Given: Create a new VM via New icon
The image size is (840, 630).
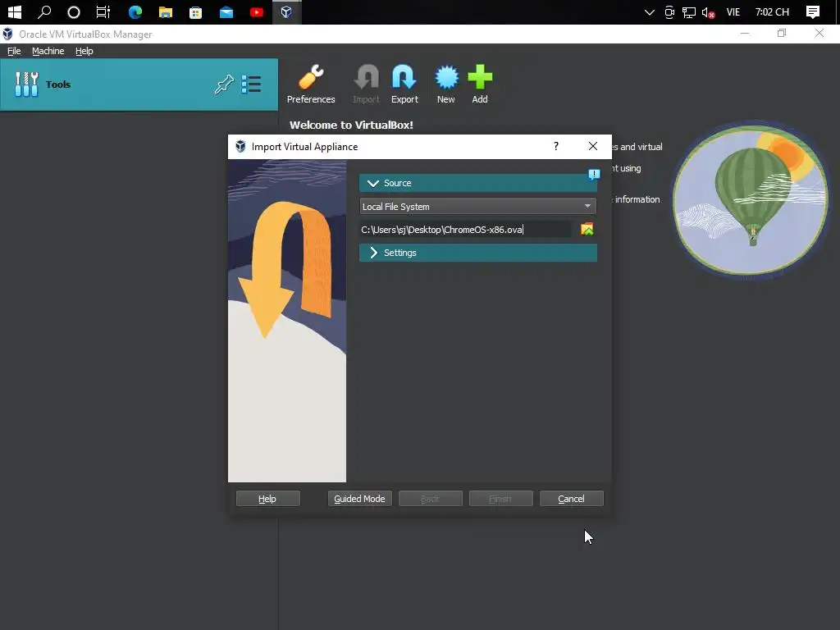Looking at the screenshot, I should pyautogui.click(x=445, y=84).
